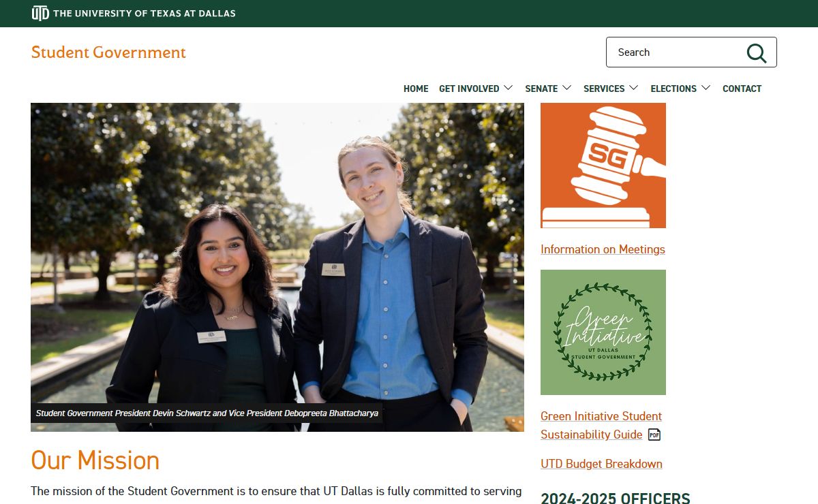Open the Green Initiative wreath logo
818x504 pixels.
click(x=603, y=332)
